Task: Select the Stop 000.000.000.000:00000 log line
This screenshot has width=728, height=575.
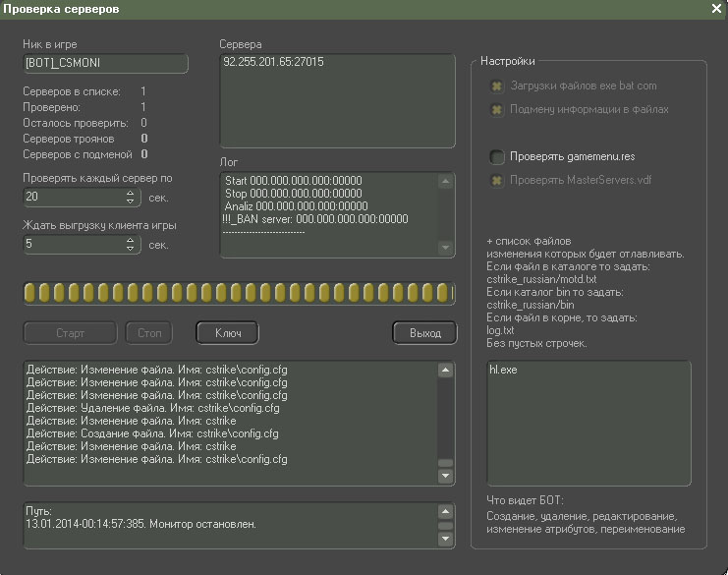Action: (x=294, y=194)
